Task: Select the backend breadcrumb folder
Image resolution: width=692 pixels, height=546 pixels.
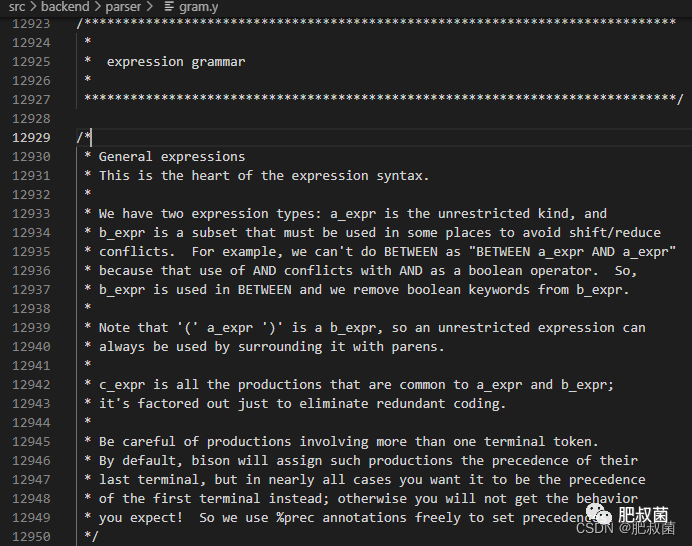Action: tap(65, 7)
